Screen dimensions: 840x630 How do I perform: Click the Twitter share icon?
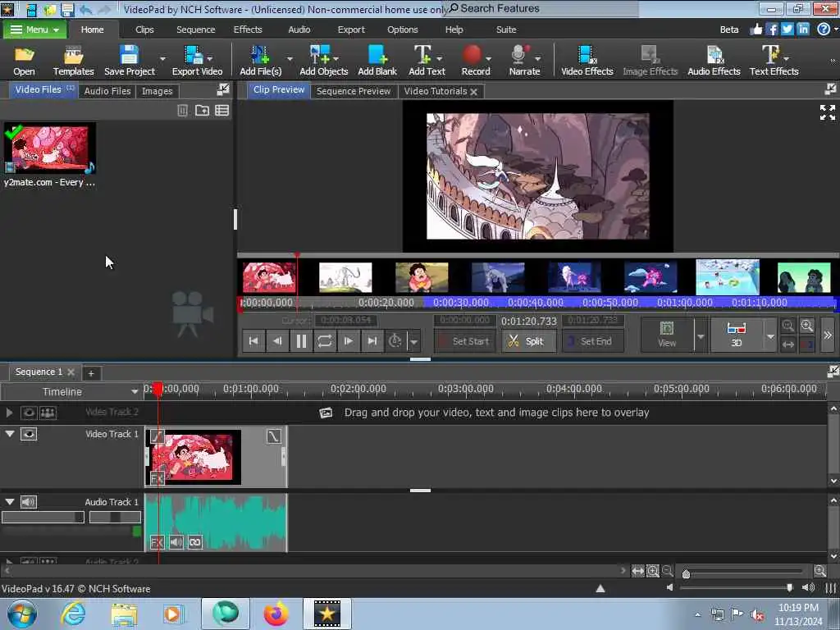(787, 30)
